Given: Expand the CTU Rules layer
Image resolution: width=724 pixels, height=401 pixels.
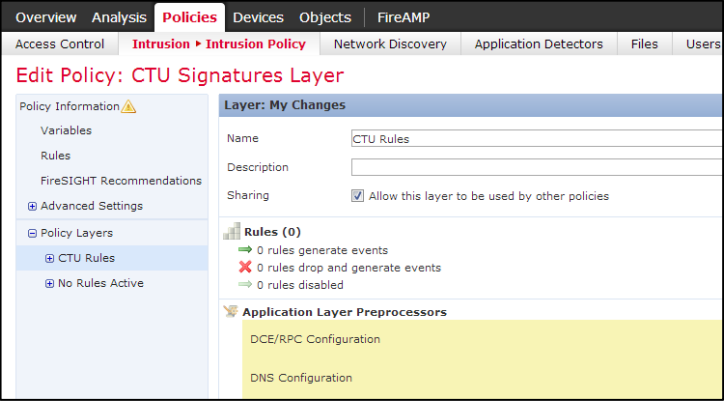Looking at the screenshot, I should coord(49,259).
